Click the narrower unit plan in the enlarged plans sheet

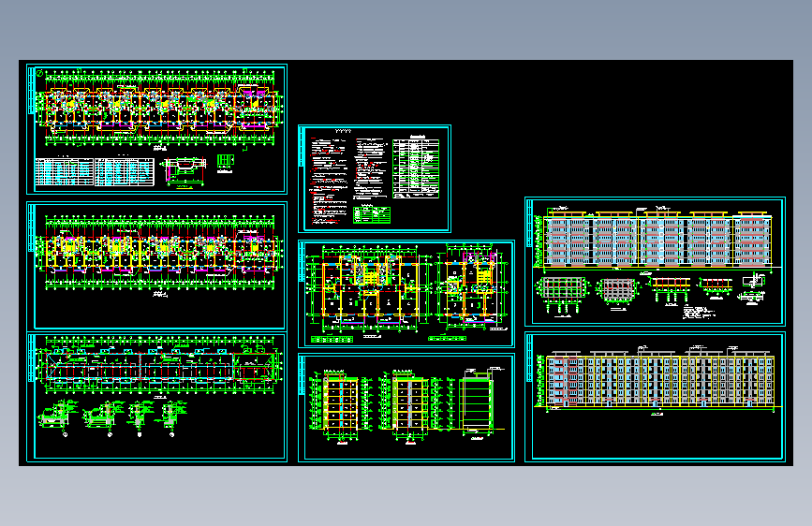point(472,287)
